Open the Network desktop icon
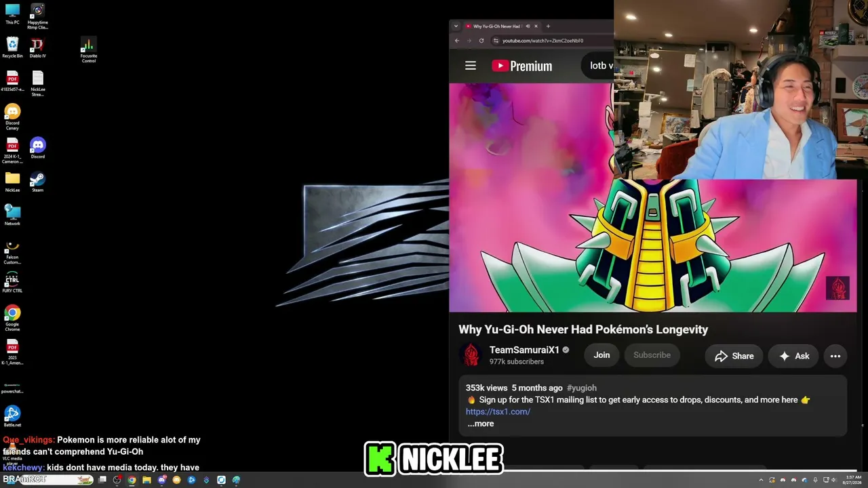The height and width of the screenshot is (488, 868). (x=12, y=215)
